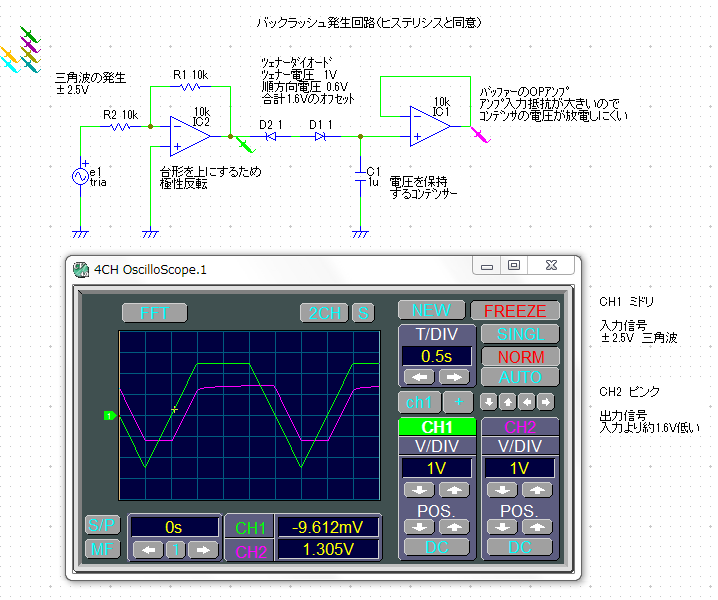The image size is (718, 600).
Task: Click the 0.5s T/DIV value display
Action: (x=436, y=356)
